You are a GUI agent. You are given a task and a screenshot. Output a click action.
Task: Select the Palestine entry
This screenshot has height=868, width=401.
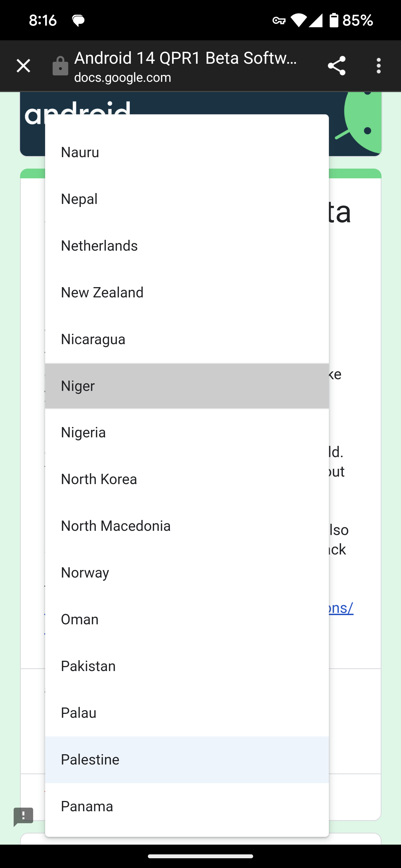tap(187, 759)
